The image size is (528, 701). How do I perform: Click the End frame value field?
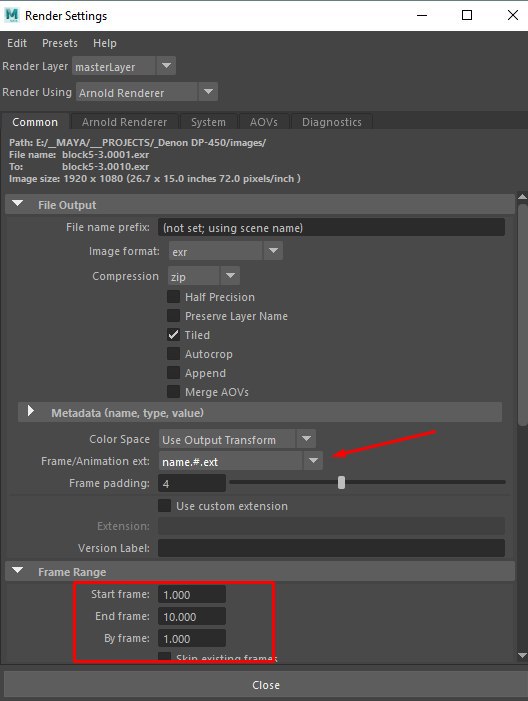click(192, 617)
